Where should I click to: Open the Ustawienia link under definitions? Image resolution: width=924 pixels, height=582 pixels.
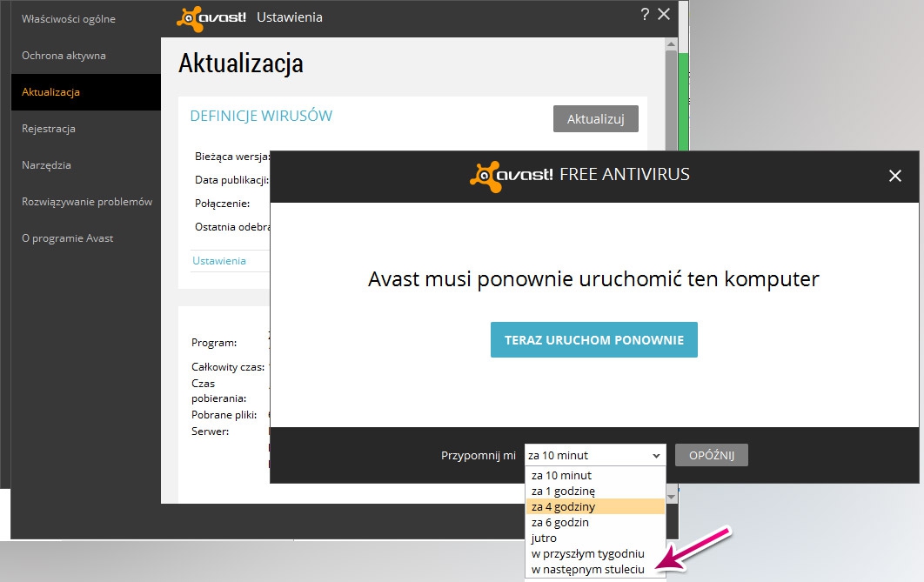[219, 261]
